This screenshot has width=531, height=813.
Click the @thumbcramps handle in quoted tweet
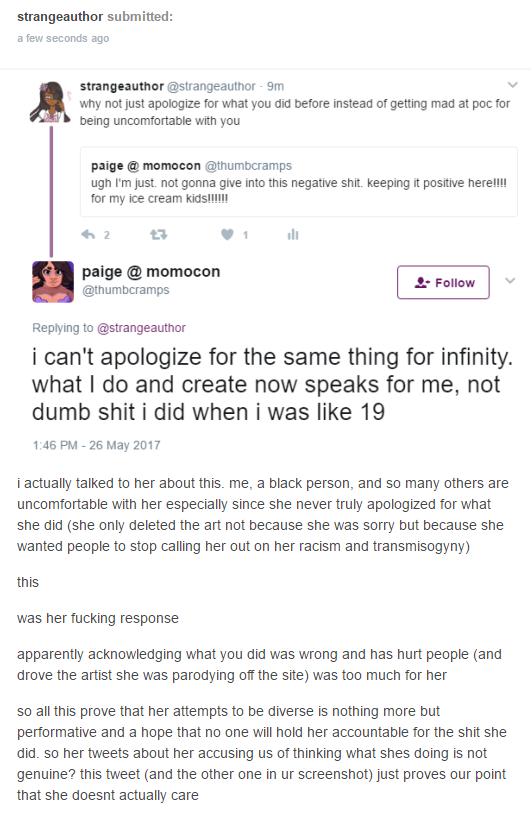(248, 166)
